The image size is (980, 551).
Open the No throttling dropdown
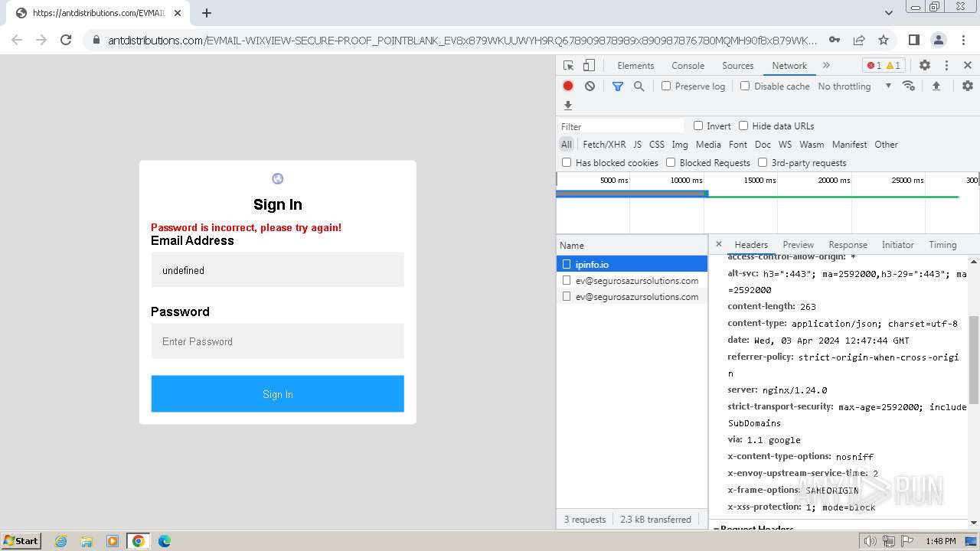click(854, 86)
